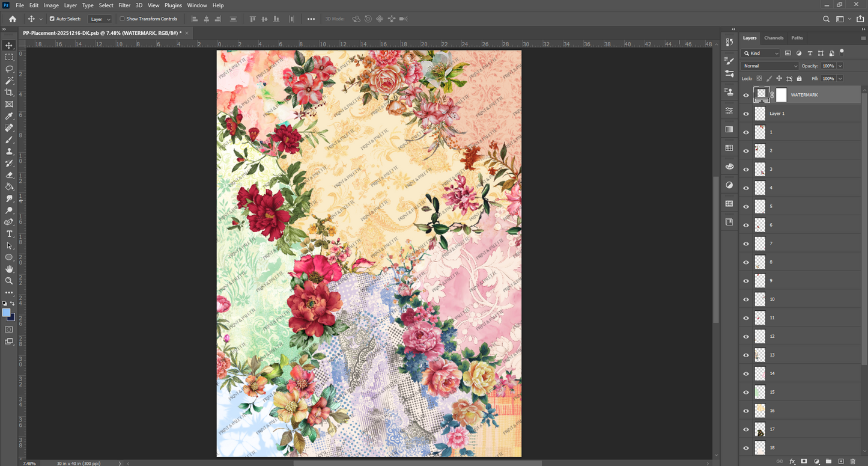
Task: Click the background color swatch
Action: [x=11, y=317]
